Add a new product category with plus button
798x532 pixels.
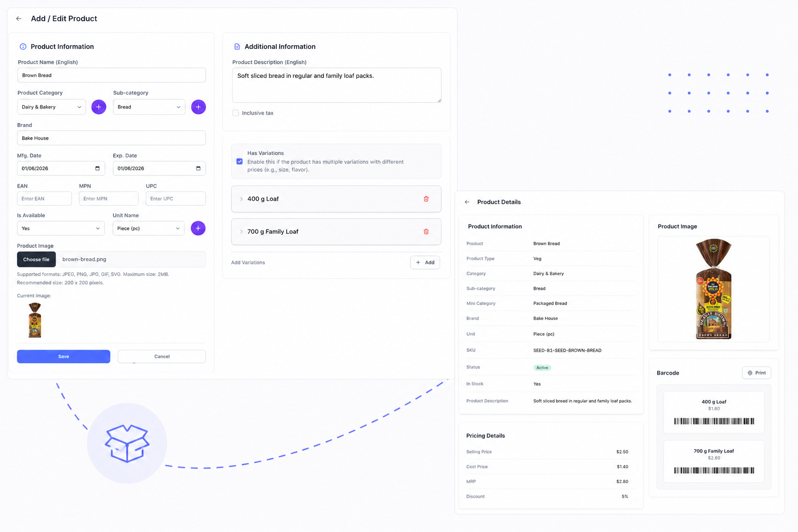[x=99, y=107]
